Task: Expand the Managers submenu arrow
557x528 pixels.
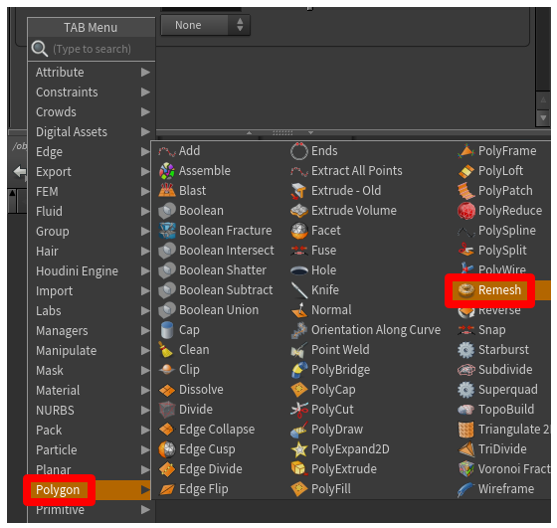Action: (x=145, y=331)
